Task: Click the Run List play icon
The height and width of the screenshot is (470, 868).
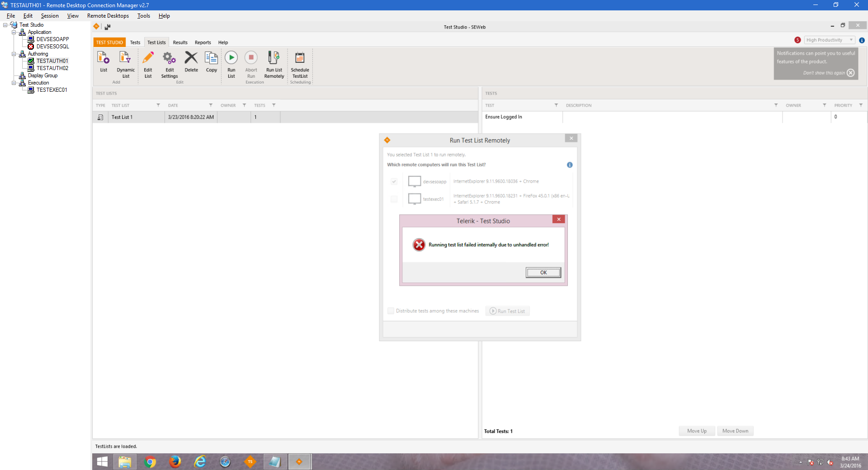Action: (x=231, y=58)
